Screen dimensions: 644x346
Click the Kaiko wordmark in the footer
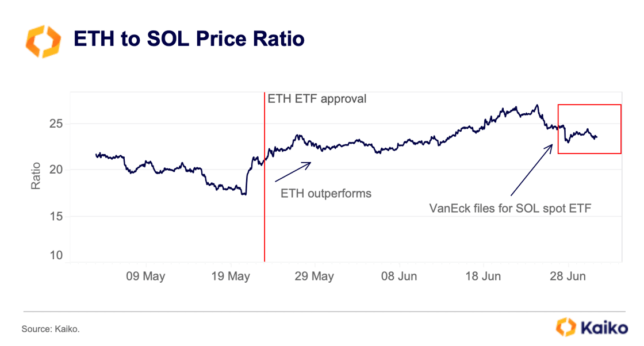[x=601, y=328]
